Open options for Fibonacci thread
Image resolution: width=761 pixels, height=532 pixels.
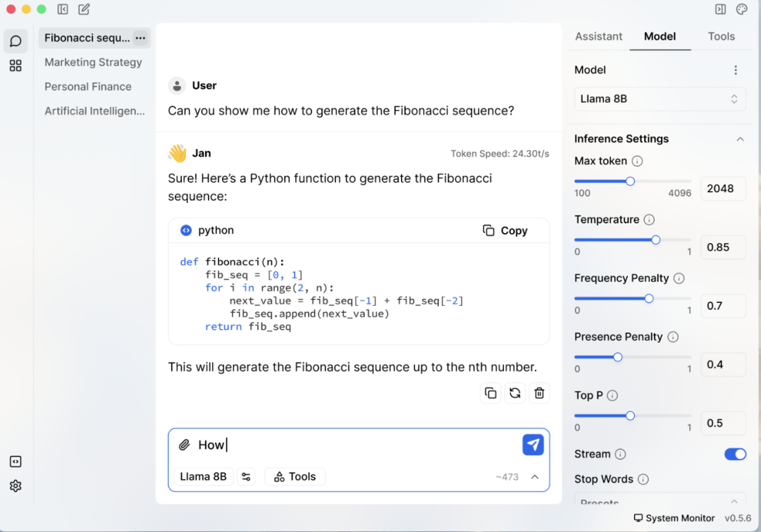click(141, 38)
